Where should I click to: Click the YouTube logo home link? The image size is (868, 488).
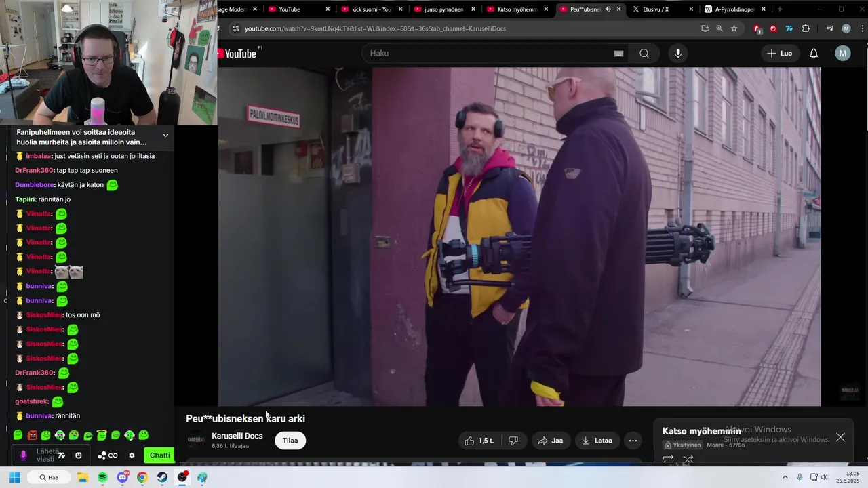pos(237,54)
